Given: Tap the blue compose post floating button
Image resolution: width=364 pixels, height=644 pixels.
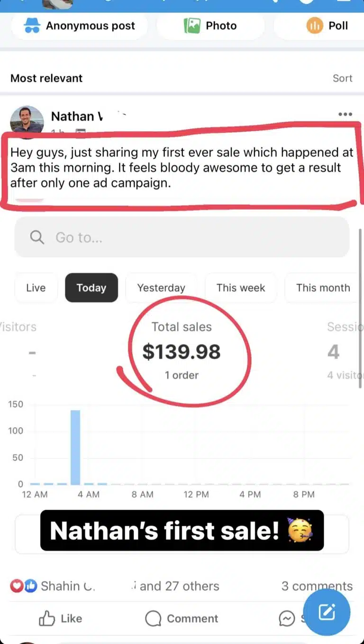Looking at the screenshot, I should pos(327,613).
